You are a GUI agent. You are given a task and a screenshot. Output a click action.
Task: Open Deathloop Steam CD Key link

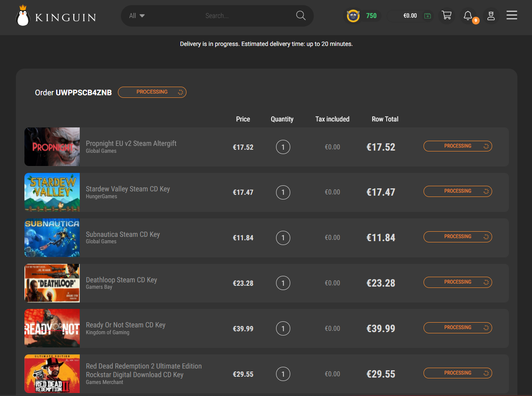(x=121, y=280)
